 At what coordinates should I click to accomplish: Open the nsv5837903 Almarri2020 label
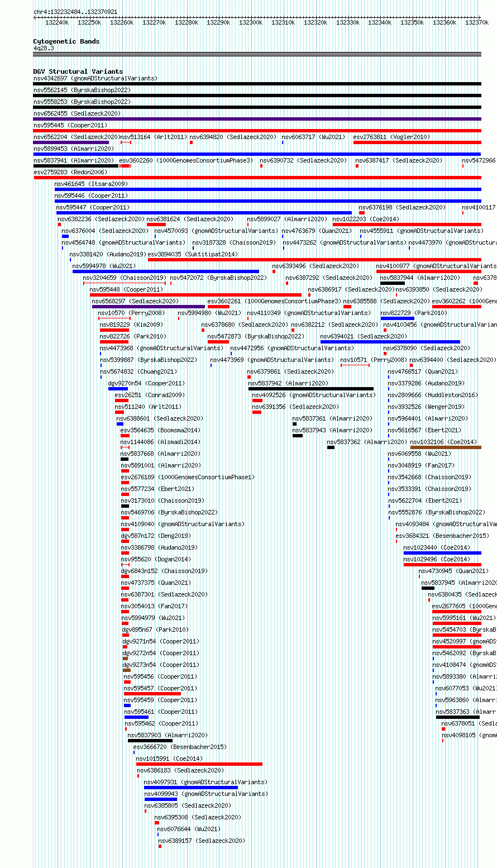click(168, 735)
